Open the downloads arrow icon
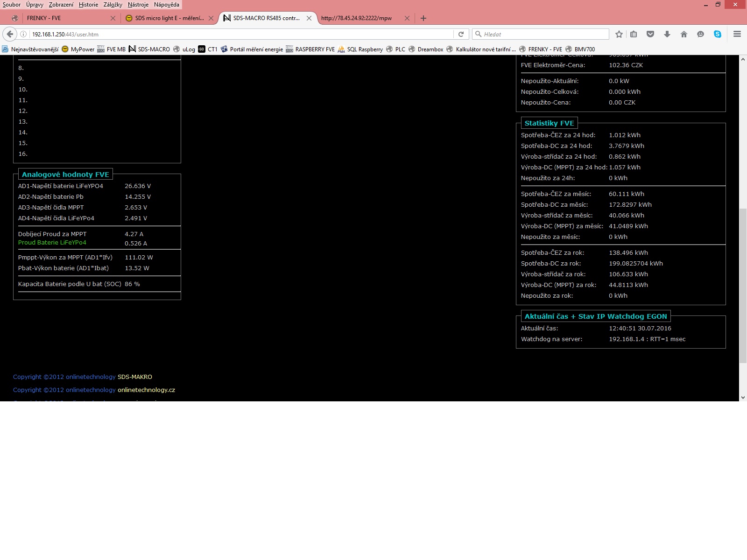The width and height of the screenshot is (747, 560). tap(667, 34)
